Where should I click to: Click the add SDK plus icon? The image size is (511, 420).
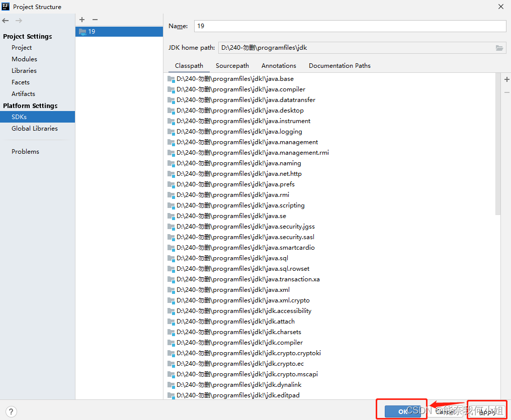(81, 20)
